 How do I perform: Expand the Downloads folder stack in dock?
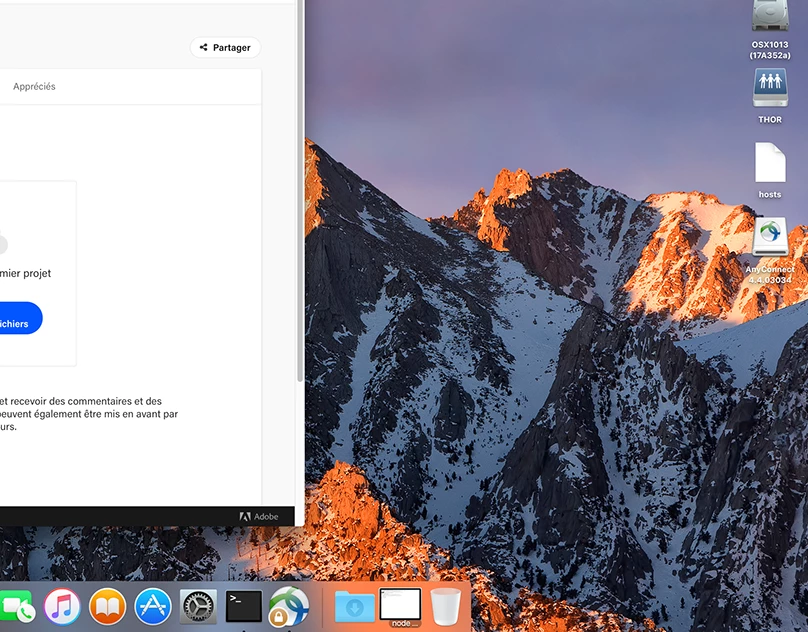pos(354,607)
